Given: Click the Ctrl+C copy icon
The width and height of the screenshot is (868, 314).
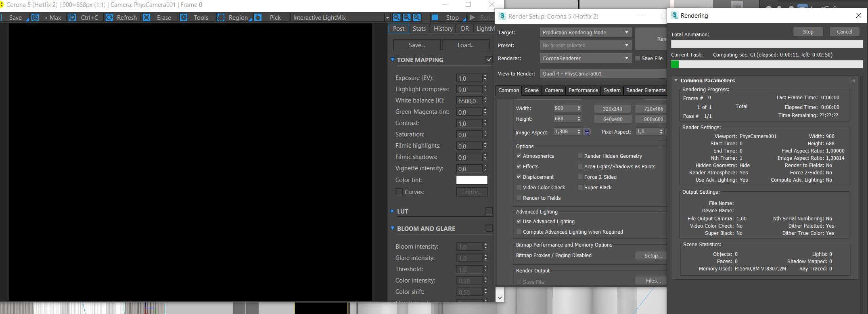Looking at the screenshot, I should (x=72, y=17).
